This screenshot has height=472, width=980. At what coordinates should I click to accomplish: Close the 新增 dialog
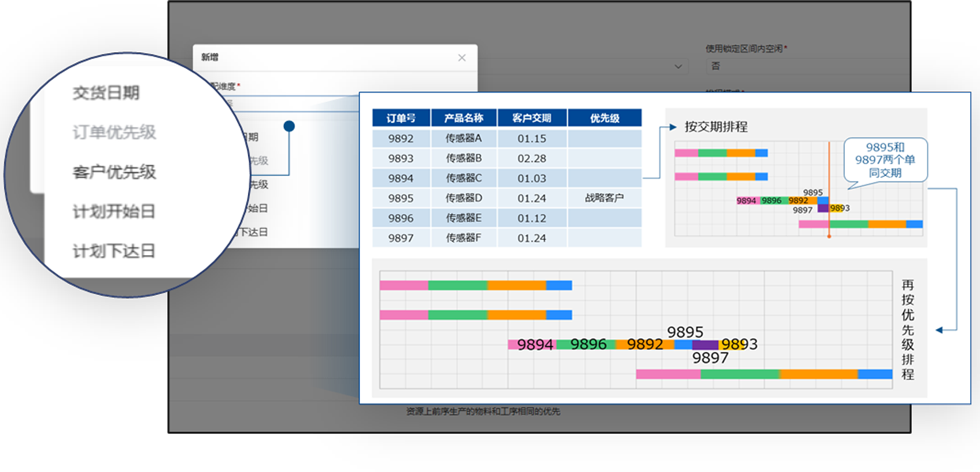[x=462, y=58]
